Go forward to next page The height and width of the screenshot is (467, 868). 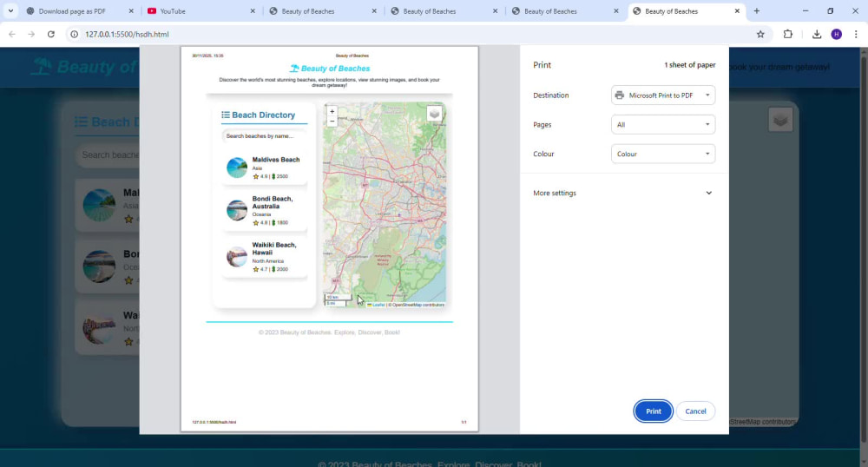pos(31,35)
